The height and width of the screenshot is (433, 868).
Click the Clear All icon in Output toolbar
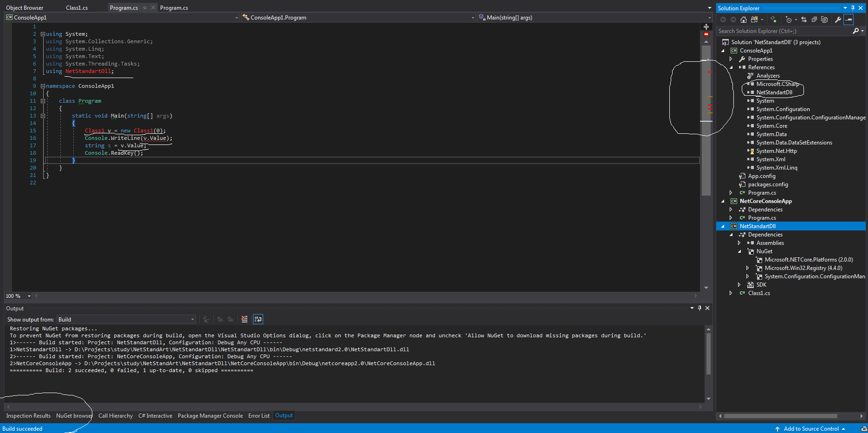click(x=245, y=319)
